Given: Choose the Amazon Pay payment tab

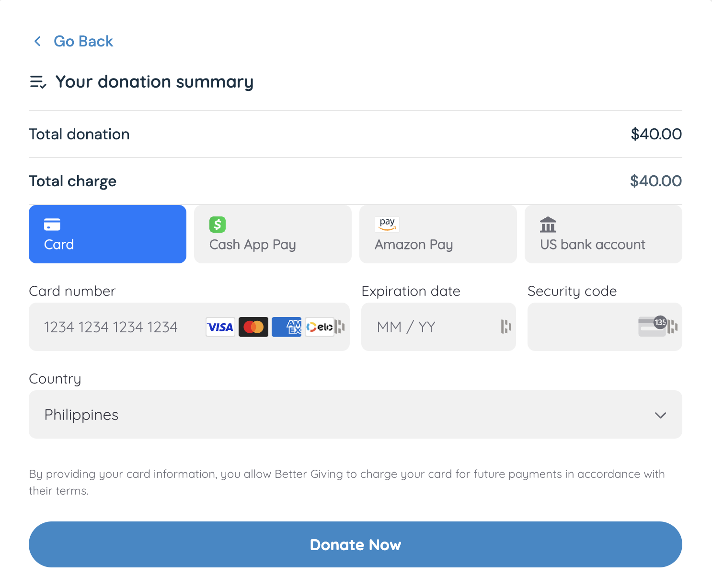Looking at the screenshot, I should (x=438, y=234).
